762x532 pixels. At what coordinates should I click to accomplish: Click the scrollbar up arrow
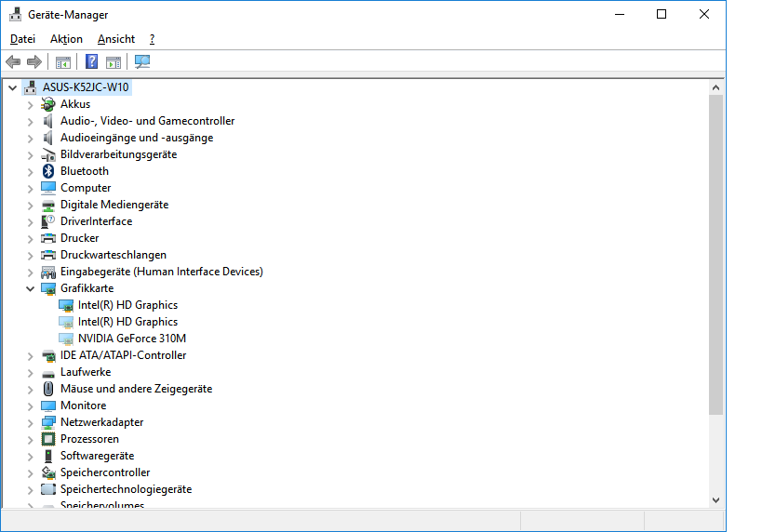pyautogui.click(x=715, y=88)
